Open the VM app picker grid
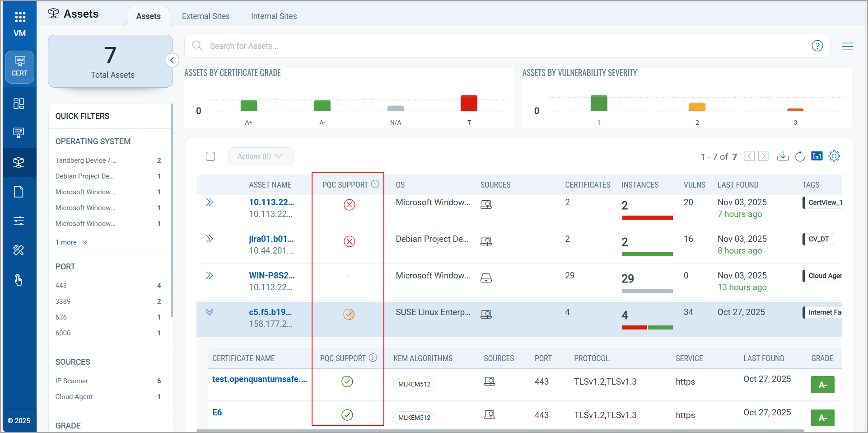Viewport: 868px width, 433px height. point(20,17)
